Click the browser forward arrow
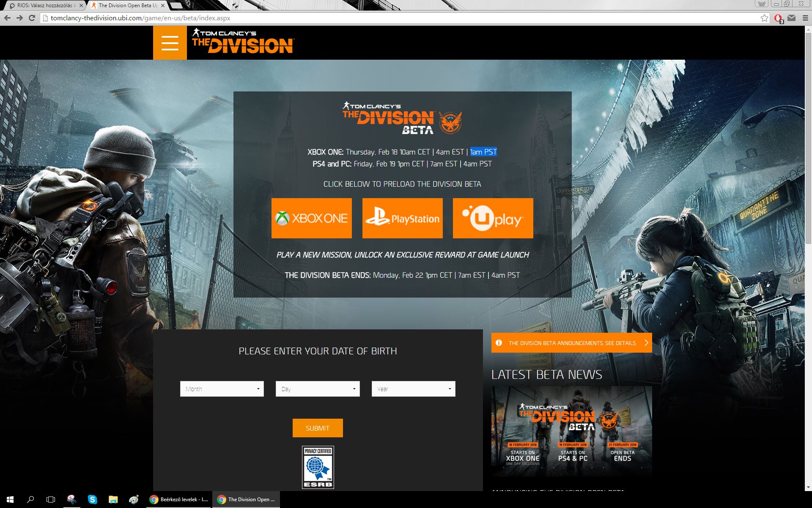The width and height of the screenshot is (812, 508). coord(19,18)
